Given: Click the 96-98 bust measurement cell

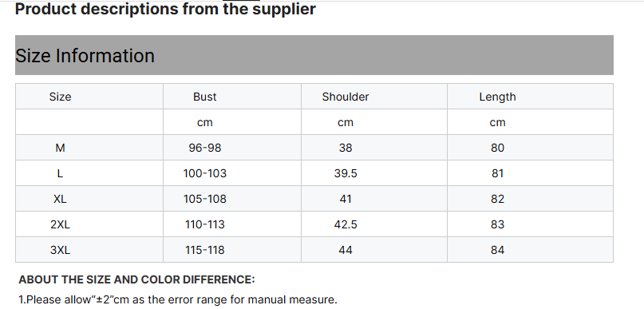Looking at the screenshot, I should [x=232, y=148].
